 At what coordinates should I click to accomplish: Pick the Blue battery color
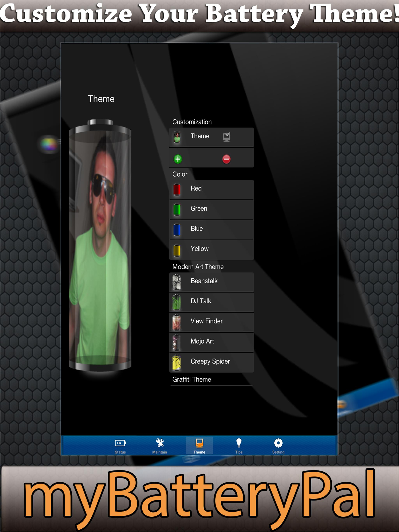(211, 229)
